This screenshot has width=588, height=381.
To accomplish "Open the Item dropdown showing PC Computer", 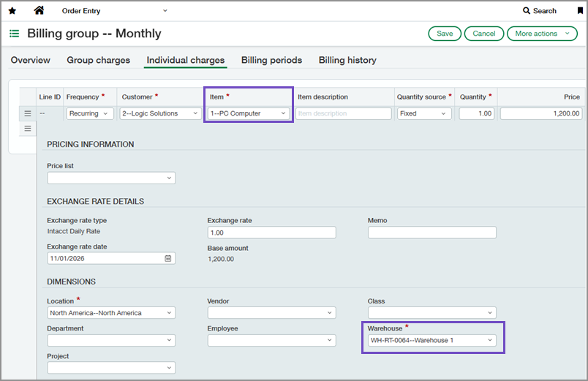I will pyautogui.click(x=249, y=113).
